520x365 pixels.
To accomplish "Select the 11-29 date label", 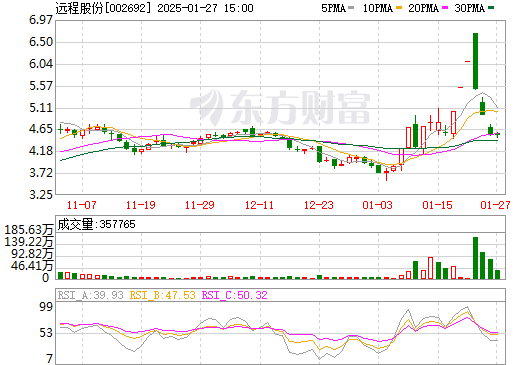I will pyautogui.click(x=200, y=205).
